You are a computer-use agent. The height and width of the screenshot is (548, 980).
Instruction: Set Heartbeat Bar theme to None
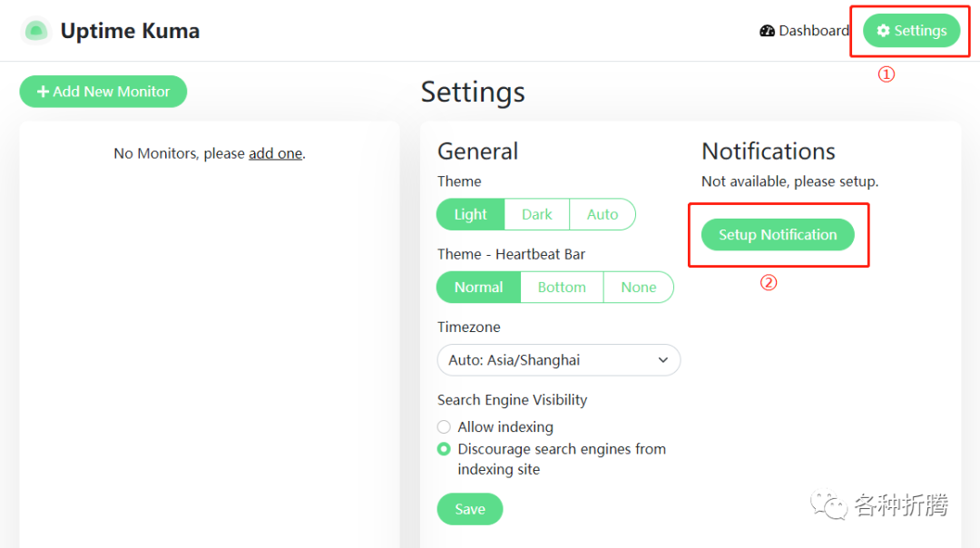click(638, 288)
